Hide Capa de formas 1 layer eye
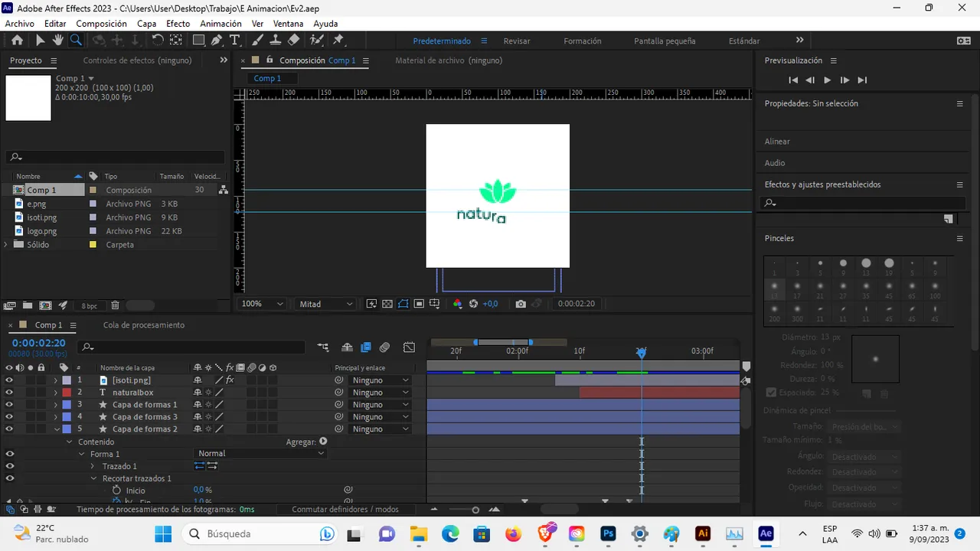This screenshot has height=551, width=980. (9, 405)
